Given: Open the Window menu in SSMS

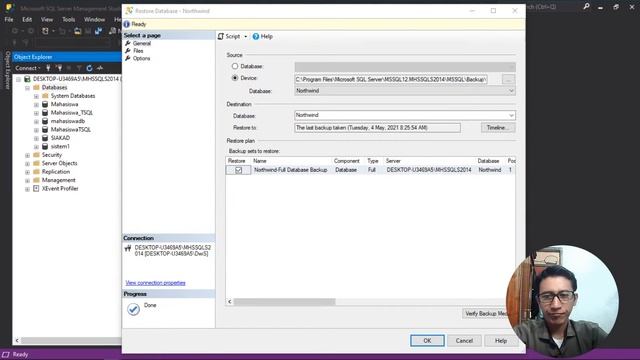Looking at the screenshot, I should 94,19.
